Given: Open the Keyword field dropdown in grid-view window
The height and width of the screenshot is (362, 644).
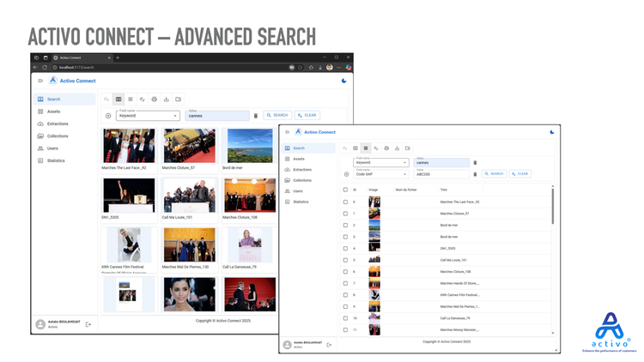Looking at the screenshot, I should pyautogui.click(x=148, y=116).
